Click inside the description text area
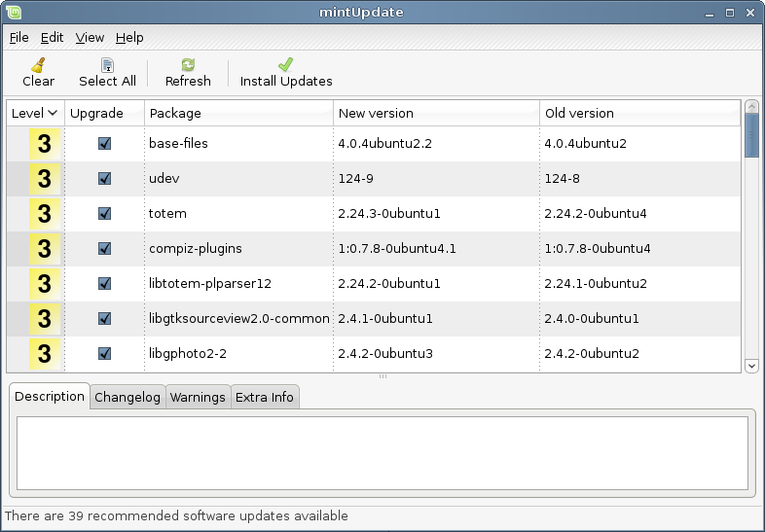 (x=382, y=453)
